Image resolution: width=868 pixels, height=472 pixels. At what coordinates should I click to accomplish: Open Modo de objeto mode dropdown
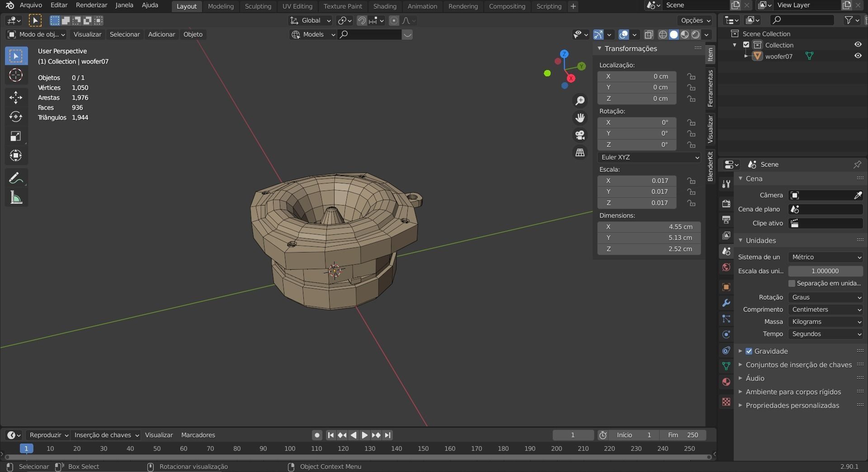click(36, 34)
